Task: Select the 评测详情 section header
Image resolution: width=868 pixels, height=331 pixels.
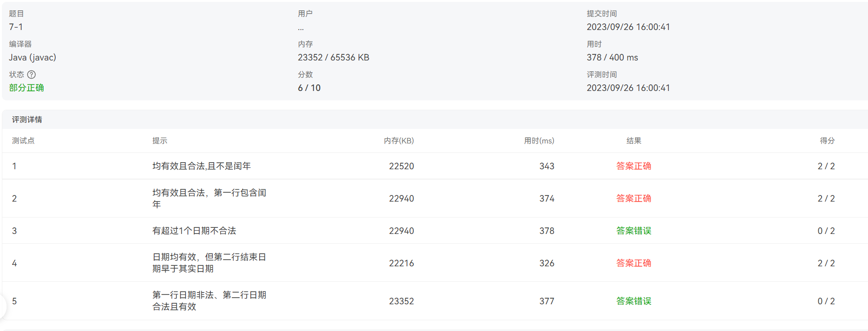Action: coord(27,120)
